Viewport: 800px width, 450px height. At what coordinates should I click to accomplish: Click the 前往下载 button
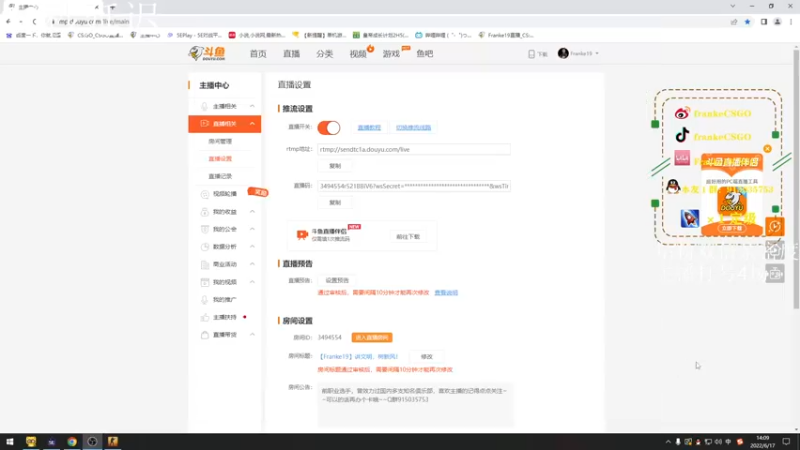click(408, 237)
